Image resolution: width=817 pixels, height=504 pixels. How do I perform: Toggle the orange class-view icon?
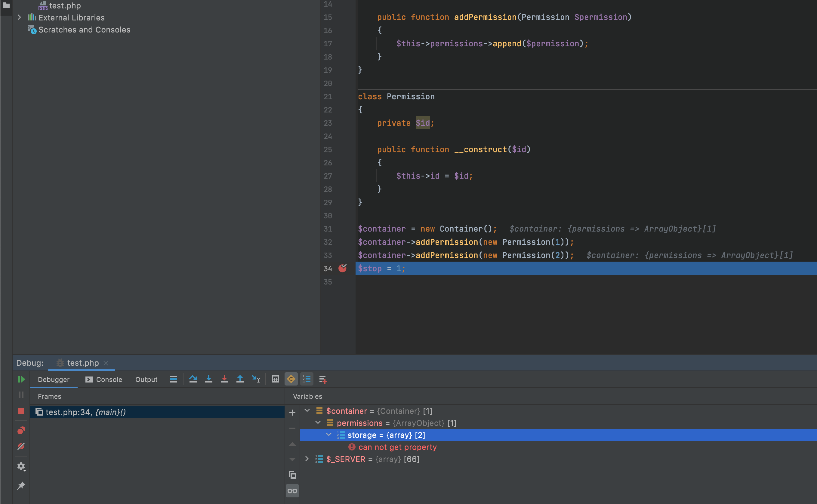point(291,379)
